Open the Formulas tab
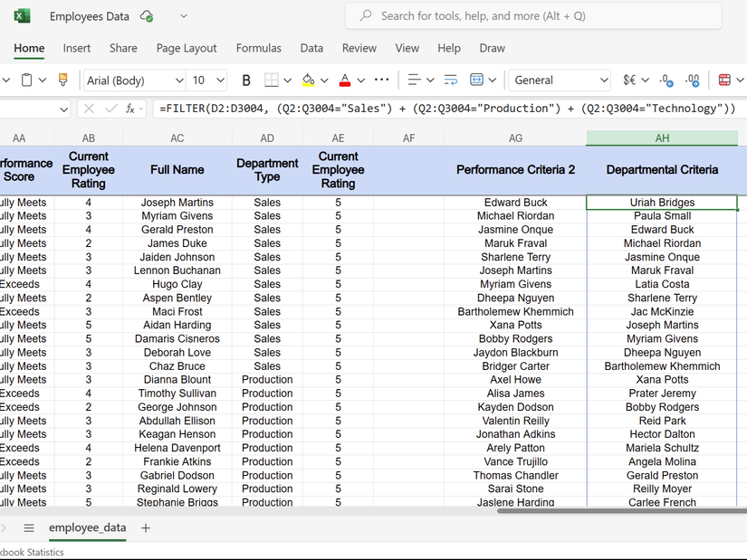Screen dimensions: 747x560 [258, 48]
